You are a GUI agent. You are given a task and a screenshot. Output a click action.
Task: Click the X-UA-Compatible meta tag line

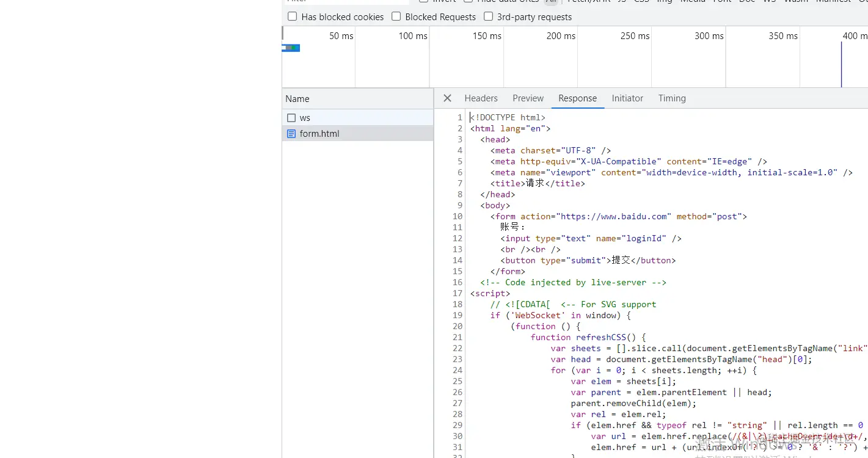click(x=629, y=161)
